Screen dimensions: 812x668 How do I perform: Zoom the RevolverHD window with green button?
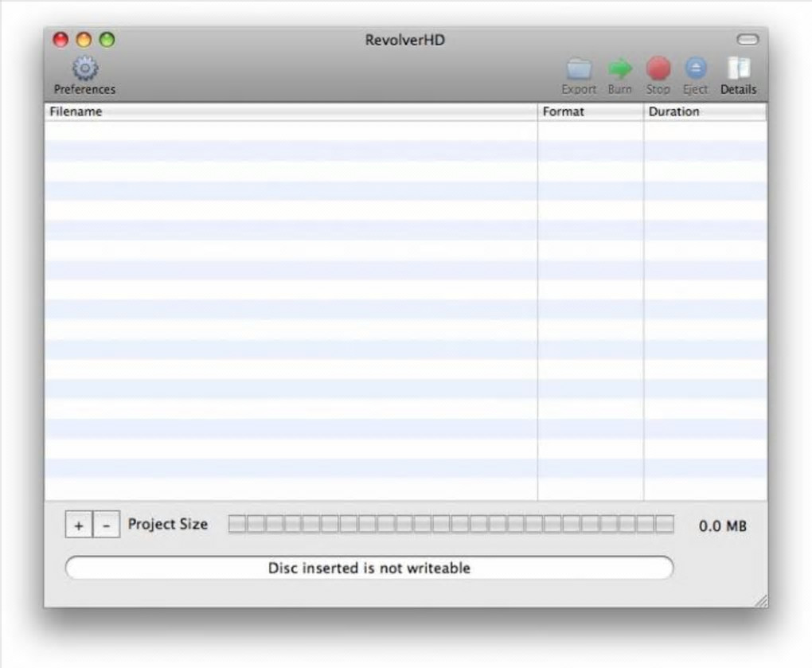[107, 40]
